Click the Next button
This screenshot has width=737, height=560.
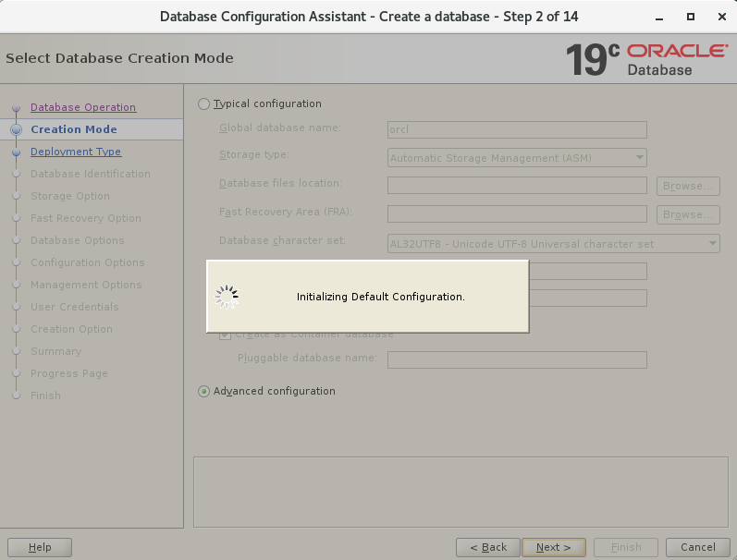[554, 547]
